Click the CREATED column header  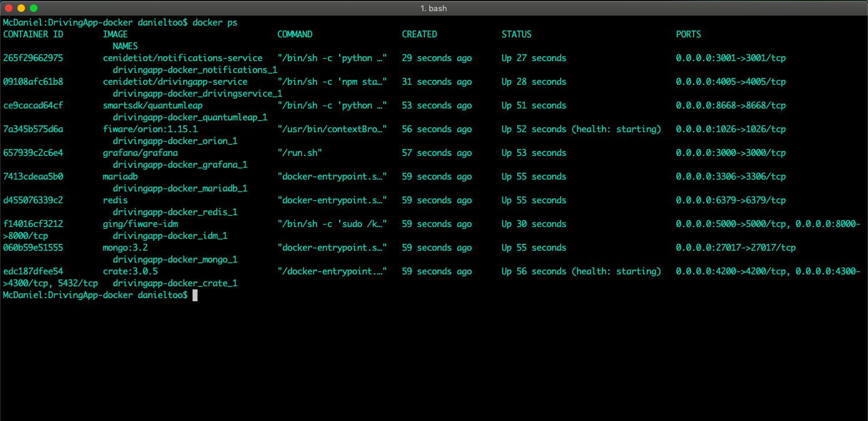pos(419,34)
